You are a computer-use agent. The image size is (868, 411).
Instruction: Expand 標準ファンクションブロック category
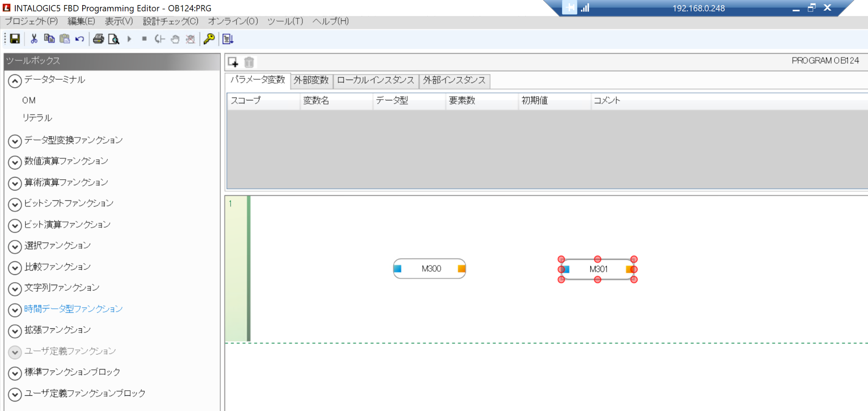coord(15,373)
